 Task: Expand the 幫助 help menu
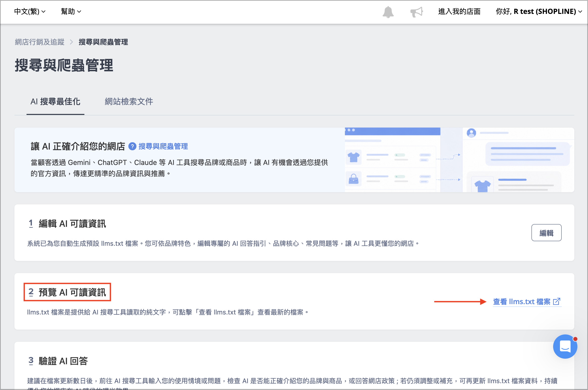[x=71, y=12]
